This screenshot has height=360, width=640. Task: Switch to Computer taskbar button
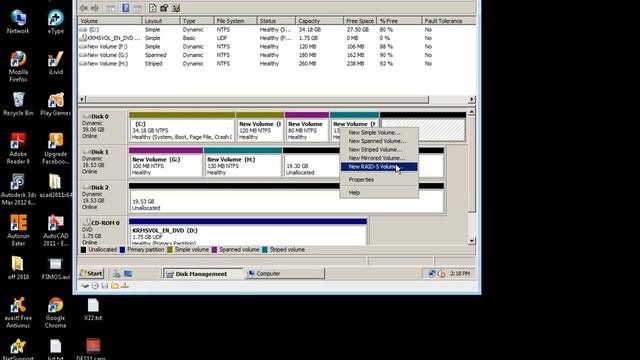tap(284, 273)
